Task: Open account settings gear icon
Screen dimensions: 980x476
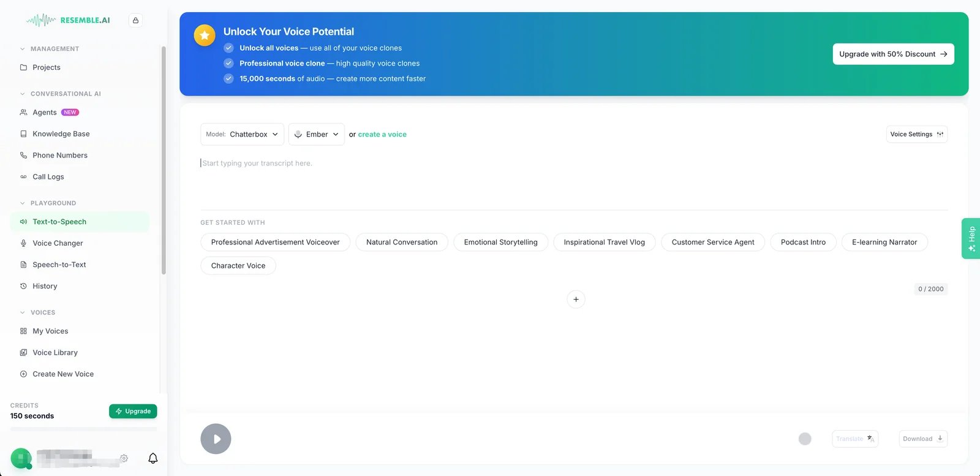Action: (124, 458)
